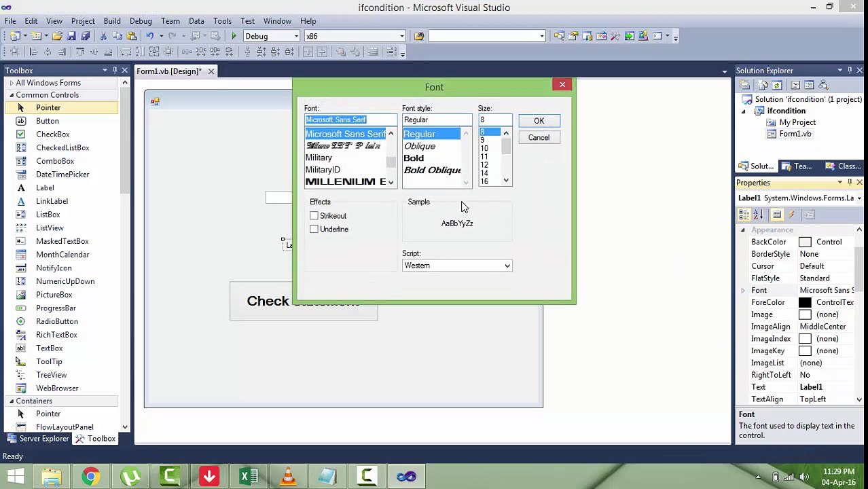Open the Project menu

coord(83,21)
